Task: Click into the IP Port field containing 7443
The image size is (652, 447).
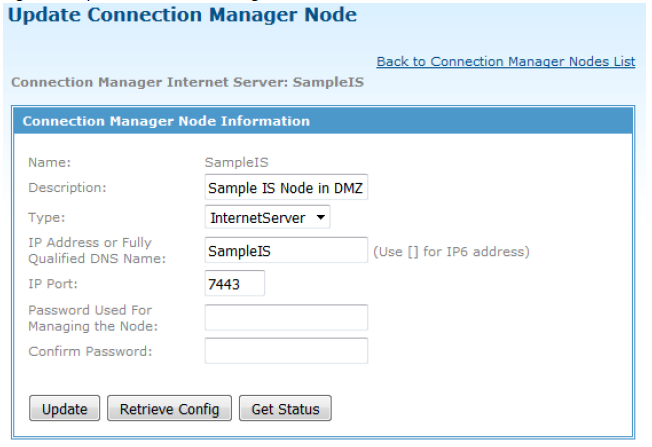Action: 235,284
